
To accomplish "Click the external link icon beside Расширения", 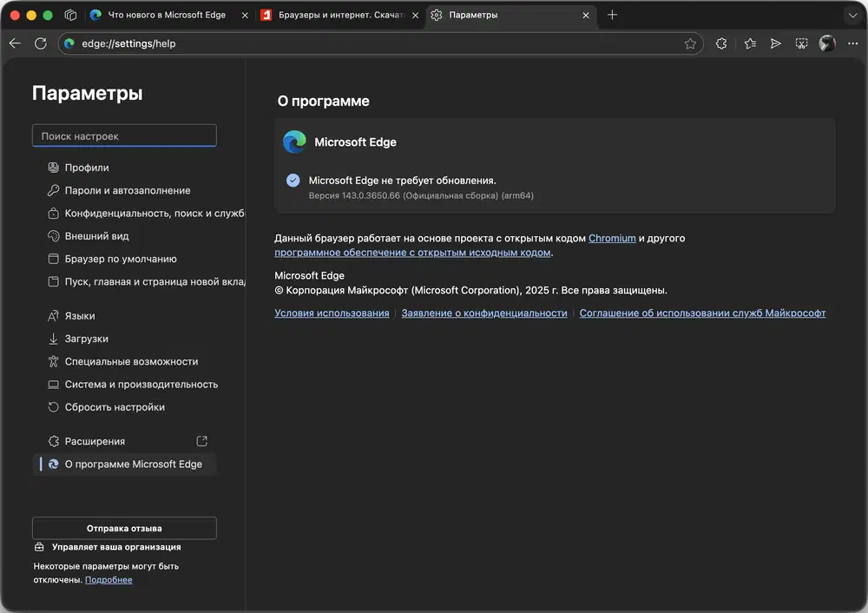I will pyautogui.click(x=202, y=441).
